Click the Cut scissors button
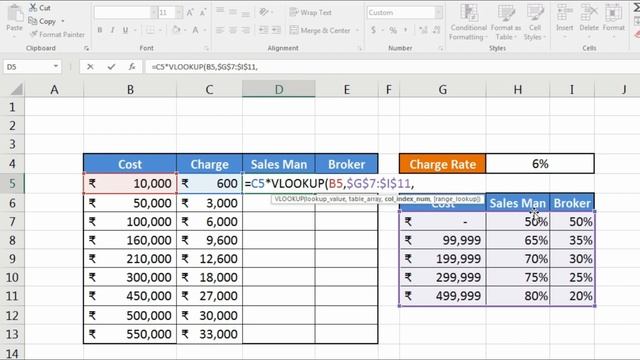The image size is (640, 360). click(40, 8)
